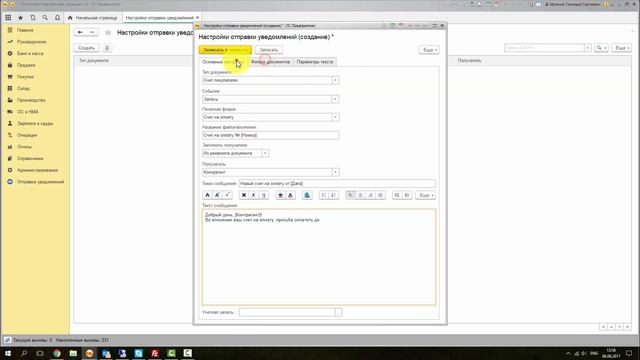Viewport: 640px width, 360px height.
Task: Click Тема сообщения input field
Action: (337, 184)
